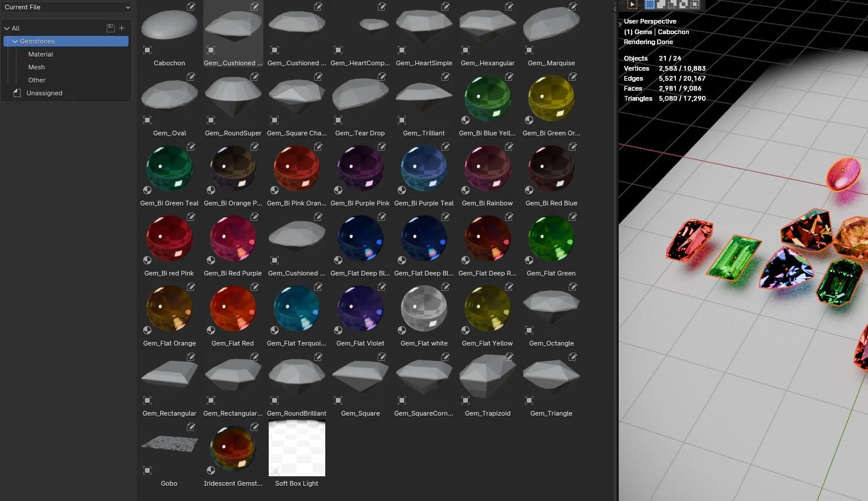Enable extend selection mode in viewport header
Screen dimensions: 868x501
click(661, 5)
